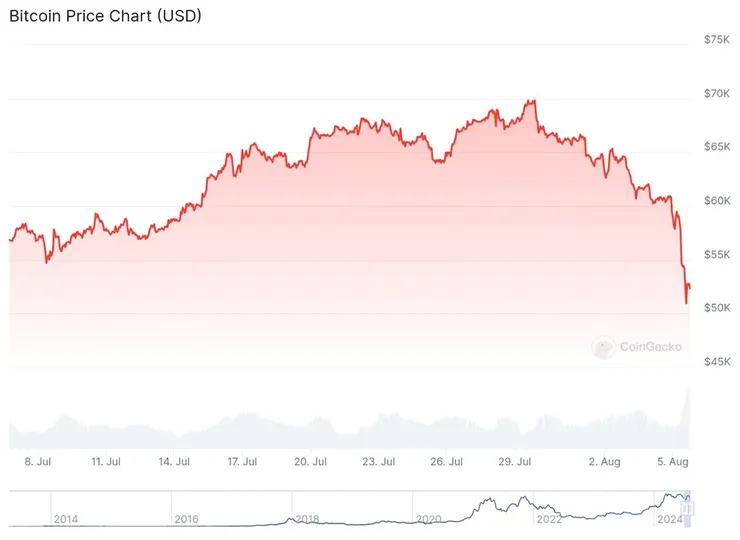Click the $45K price axis label
740x540 pixels.
(716, 361)
